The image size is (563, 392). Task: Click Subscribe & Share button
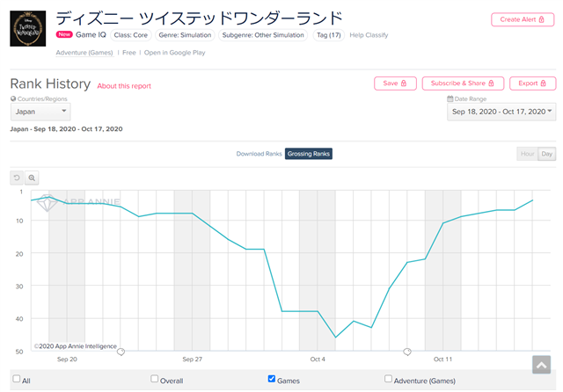click(463, 83)
